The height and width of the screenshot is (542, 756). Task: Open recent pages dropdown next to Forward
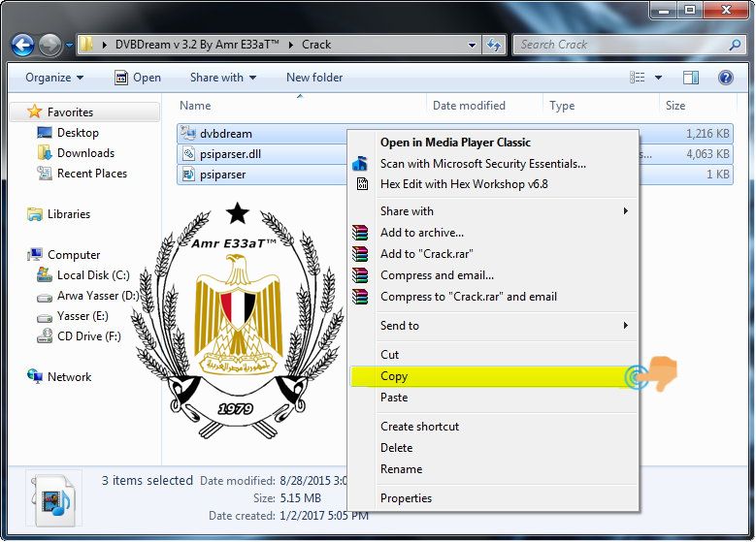click(69, 46)
